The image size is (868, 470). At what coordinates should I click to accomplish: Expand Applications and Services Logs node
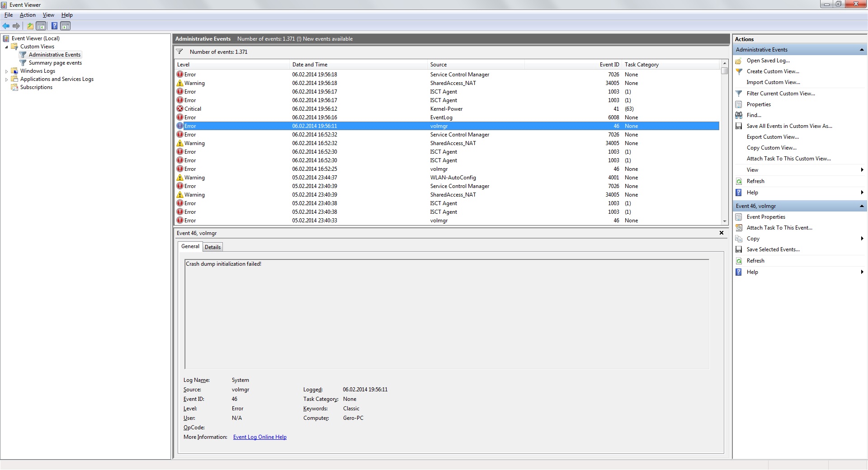click(6, 79)
